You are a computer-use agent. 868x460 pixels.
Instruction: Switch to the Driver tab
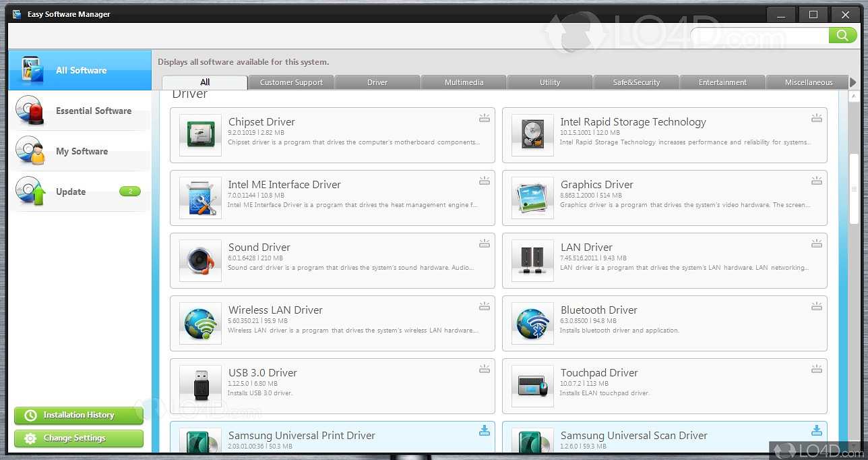tap(377, 82)
